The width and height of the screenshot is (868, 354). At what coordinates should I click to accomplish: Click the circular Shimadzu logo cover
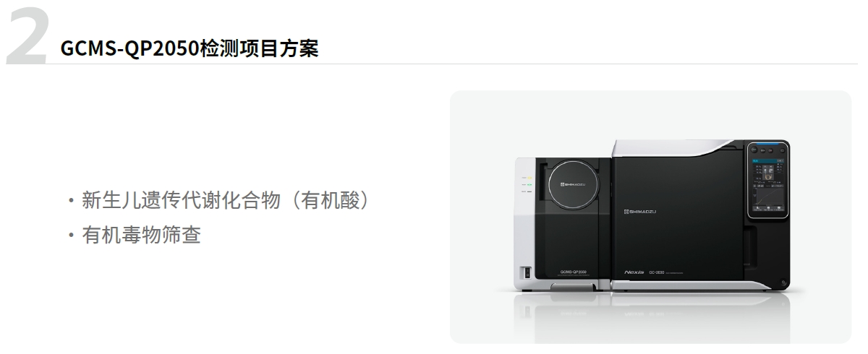573,184
